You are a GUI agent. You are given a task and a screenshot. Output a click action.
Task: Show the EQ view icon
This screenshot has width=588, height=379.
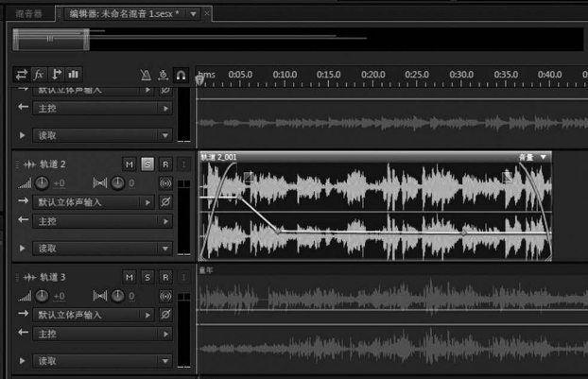tap(73, 74)
